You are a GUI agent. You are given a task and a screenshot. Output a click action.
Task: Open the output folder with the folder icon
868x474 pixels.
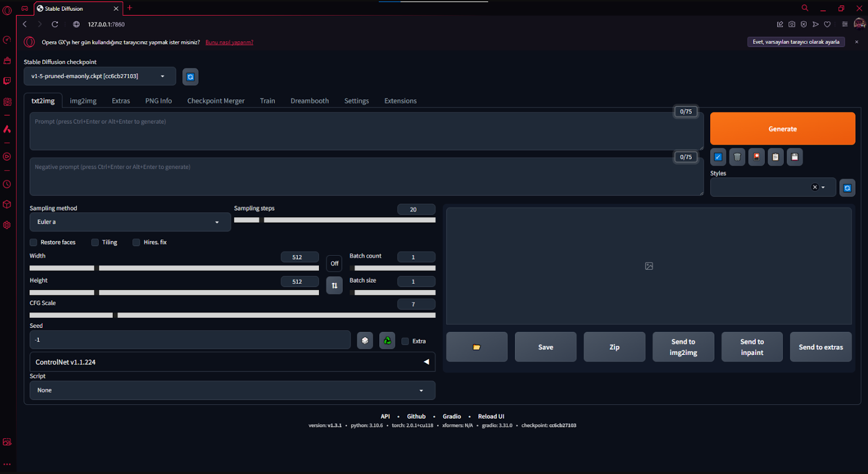pos(477,347)
